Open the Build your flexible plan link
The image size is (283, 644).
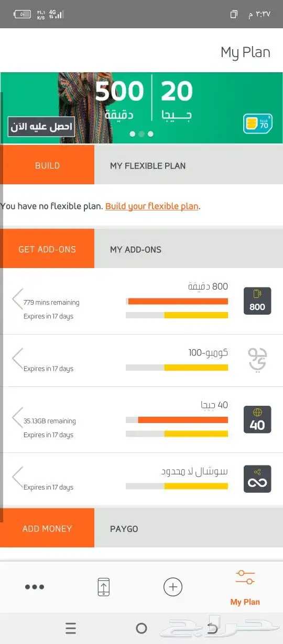tap(152, 206)
